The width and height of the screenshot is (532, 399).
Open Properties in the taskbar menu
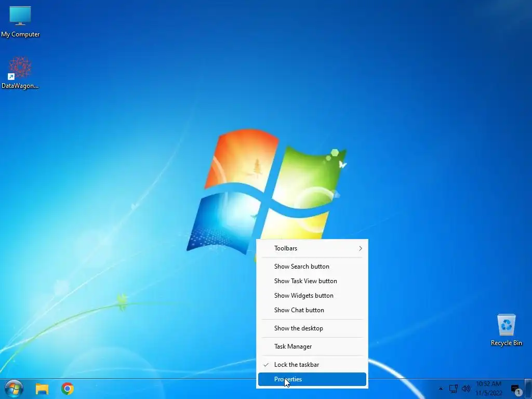312,379
